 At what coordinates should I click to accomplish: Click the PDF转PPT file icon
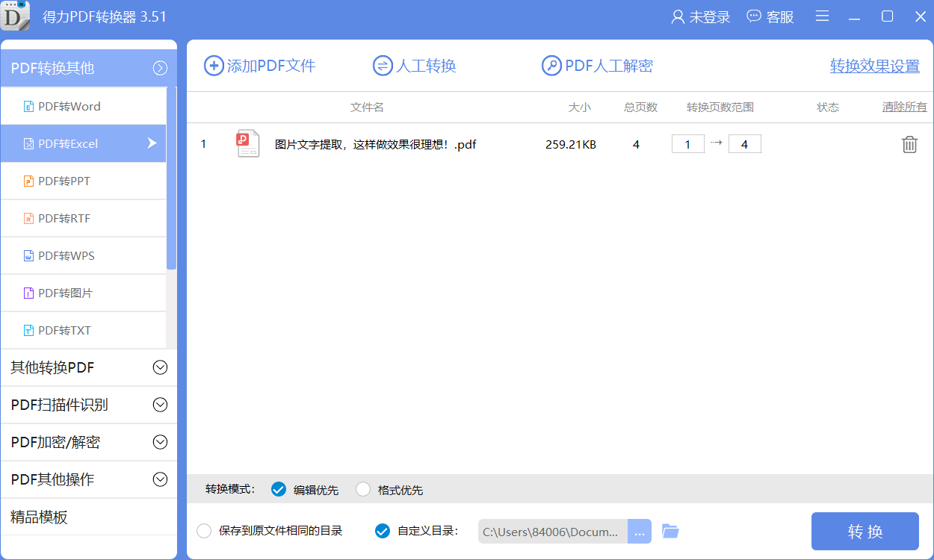(x=28, y=181)
